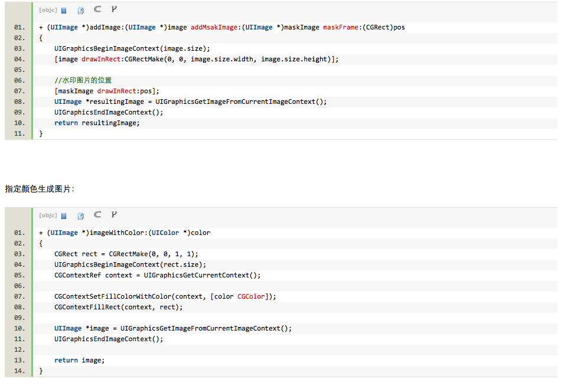564x392 pixels.
Task: Click fork icon above the imageWithColor code block
Action: coord(114,215)
